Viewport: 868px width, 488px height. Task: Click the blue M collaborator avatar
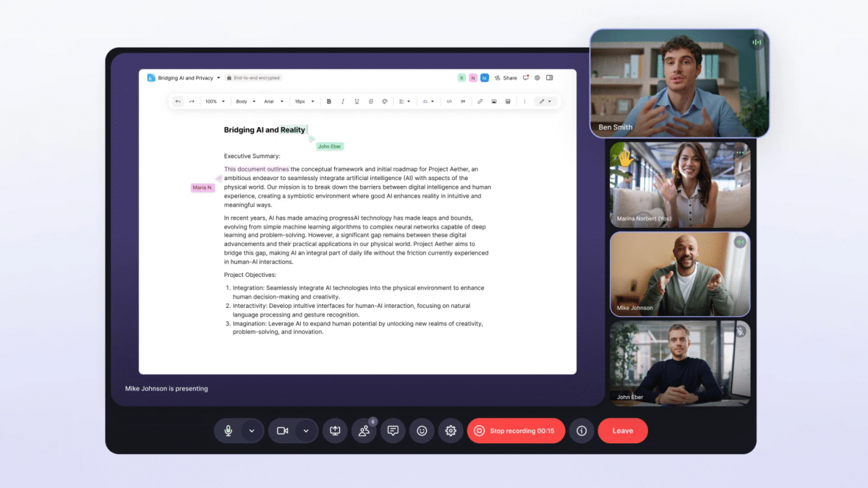click(485, 78)
